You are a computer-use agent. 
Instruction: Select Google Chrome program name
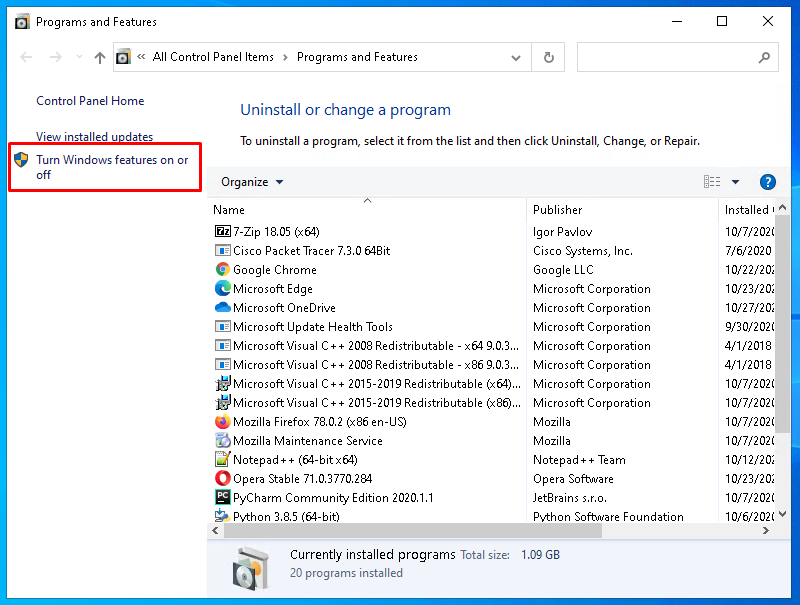coord(274,269)
